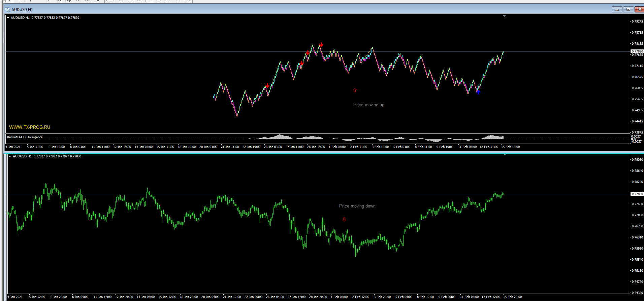Click the lower chart's OHLC readout text

coord(58,156)
